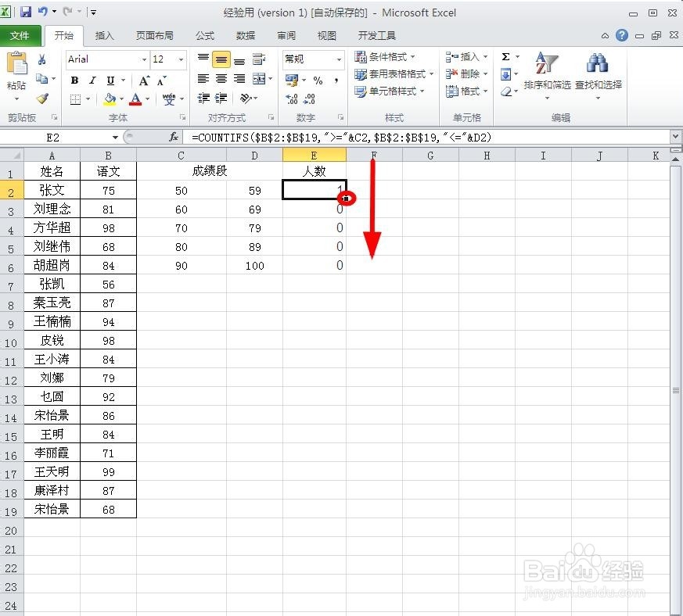Image resolution: width=683 pixels, height=616 pixels.
Task: Click the Cut scissors icon
Action: pyautogui.click(x=41, y=59)
